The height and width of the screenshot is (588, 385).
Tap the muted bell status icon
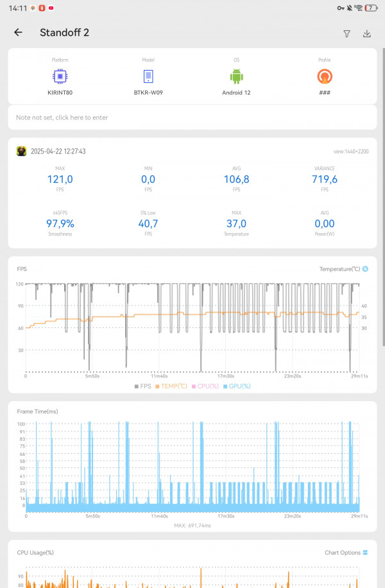[x=349, y=8]
